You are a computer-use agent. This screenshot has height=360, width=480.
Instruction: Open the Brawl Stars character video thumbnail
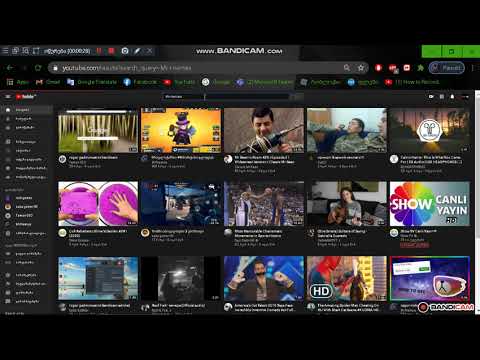(x=181, y=130)
